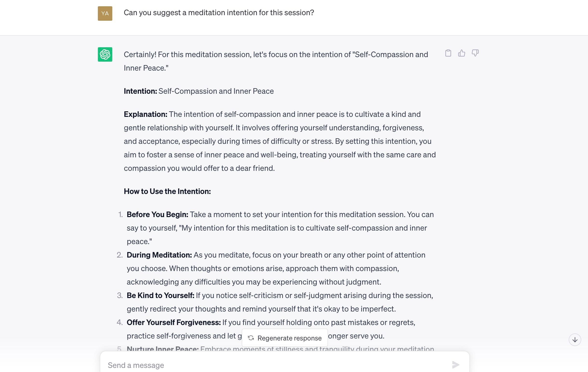The height and width of the screenshot is (372, 588).
Task: Give thumbs-down feedback on the response
Action: click(x=475, y=53)
